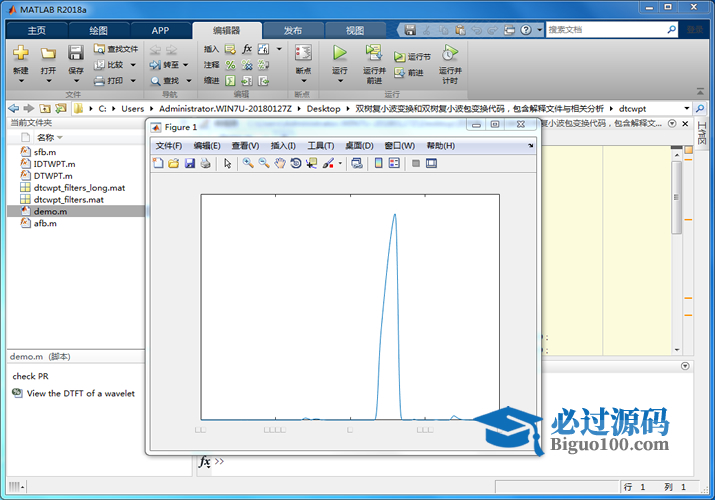715x500 pixels.
Task: Click View the DTFT of a wavelet link
Action: tap(80, 393)
